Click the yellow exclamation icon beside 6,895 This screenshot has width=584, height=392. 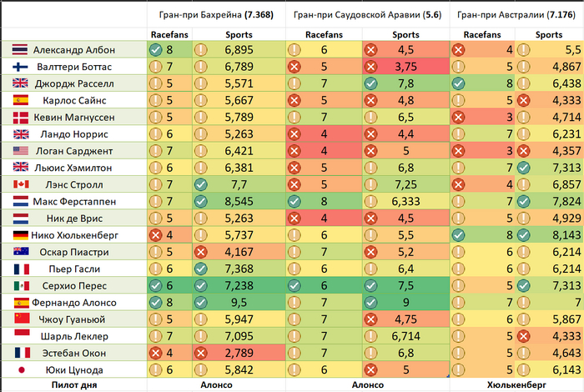200,50
